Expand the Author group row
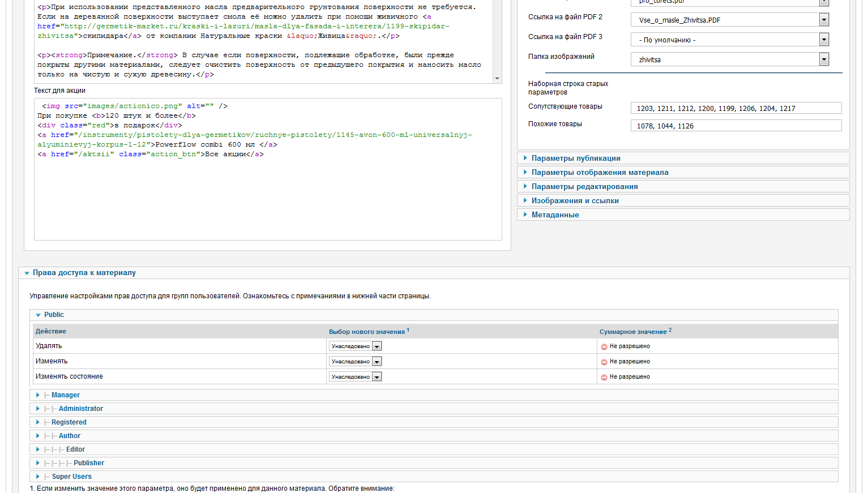The image size is (868, 493). tap(69, 436)
